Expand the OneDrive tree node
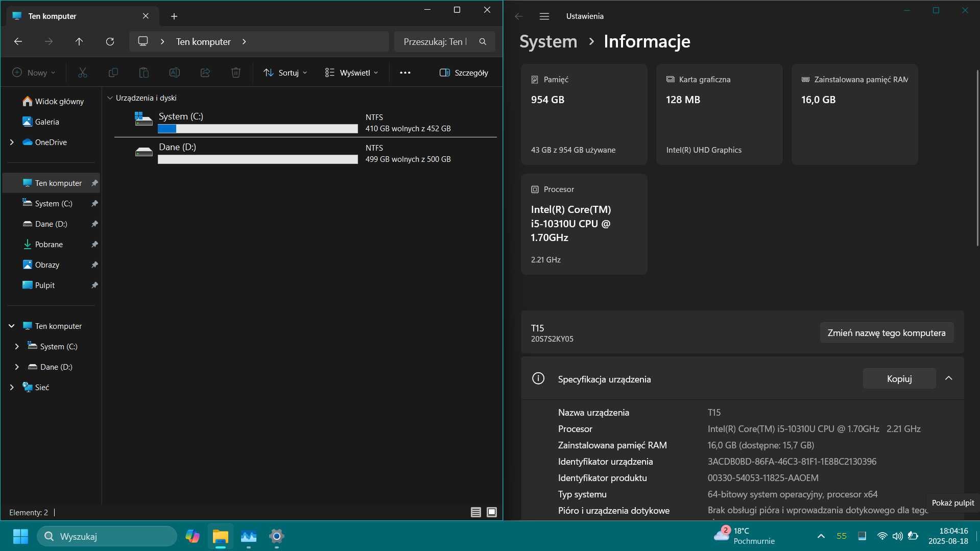 (12, 142)
